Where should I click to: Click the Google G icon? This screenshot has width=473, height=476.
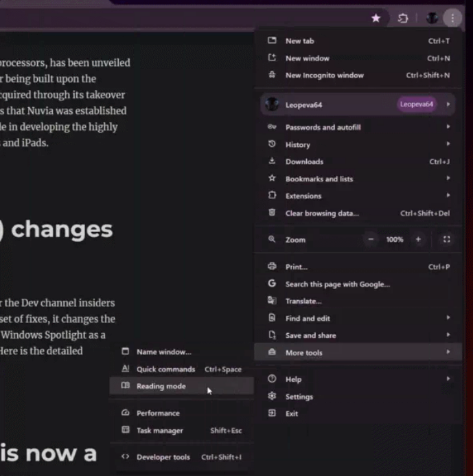point(272,283)
